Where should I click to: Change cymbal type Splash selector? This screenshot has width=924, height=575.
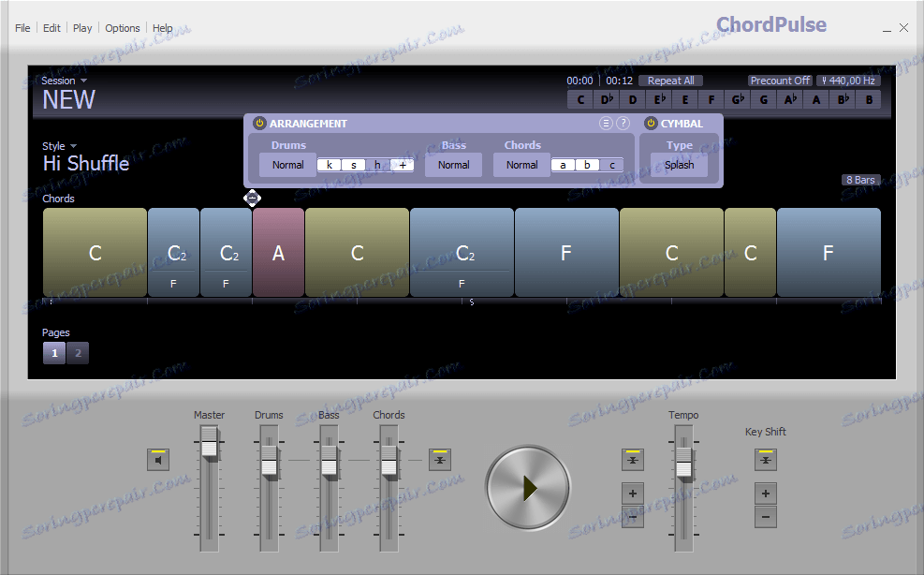click(679, 165)
